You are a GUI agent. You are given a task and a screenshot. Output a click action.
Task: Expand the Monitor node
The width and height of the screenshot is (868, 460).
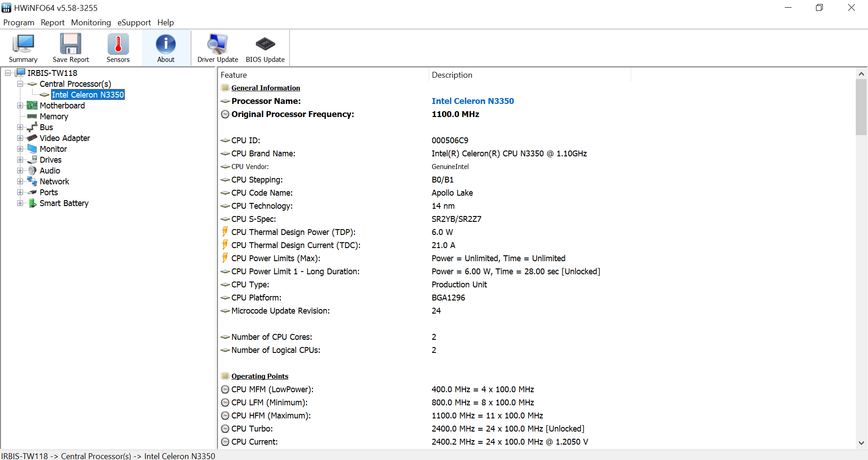click(20, 149)
